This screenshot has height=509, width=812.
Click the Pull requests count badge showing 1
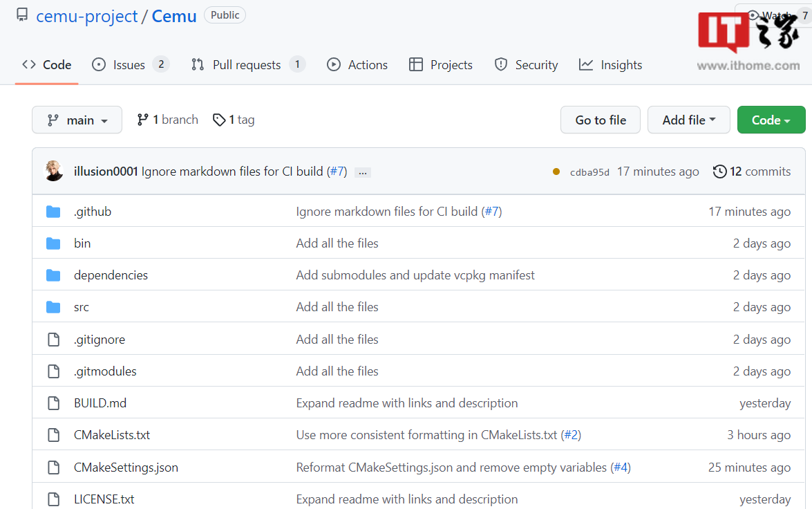pyautogui.click(x=297, y=64)
